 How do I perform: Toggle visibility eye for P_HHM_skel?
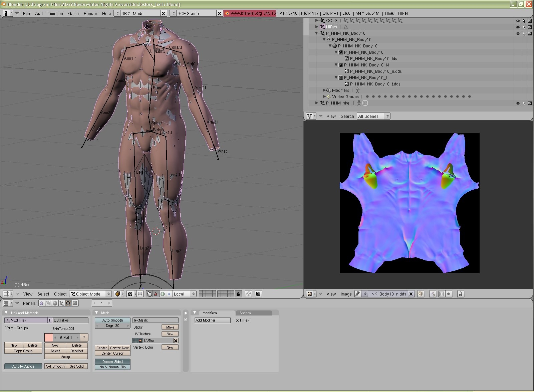point(518,103)
